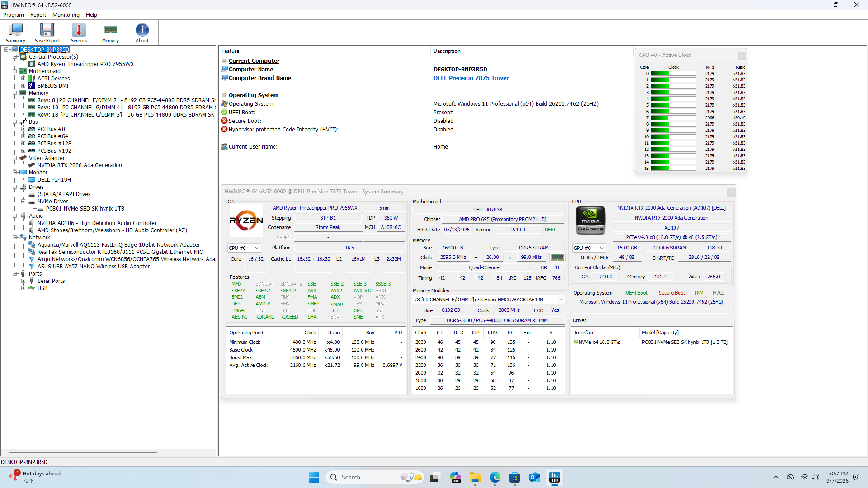The image size is (868, 488).
Task: Select the DELL P2419H monitor item
Action: coord(54,180)
